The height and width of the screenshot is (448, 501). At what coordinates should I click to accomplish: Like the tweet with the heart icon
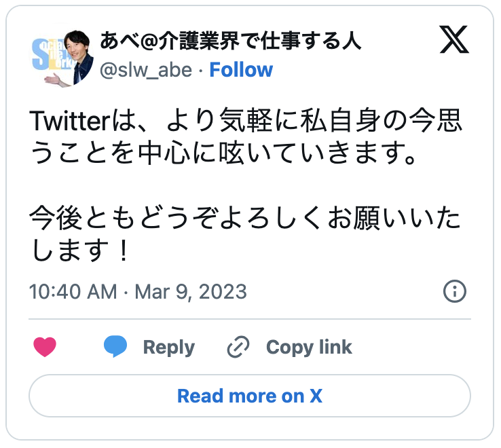tap(45, 347)
